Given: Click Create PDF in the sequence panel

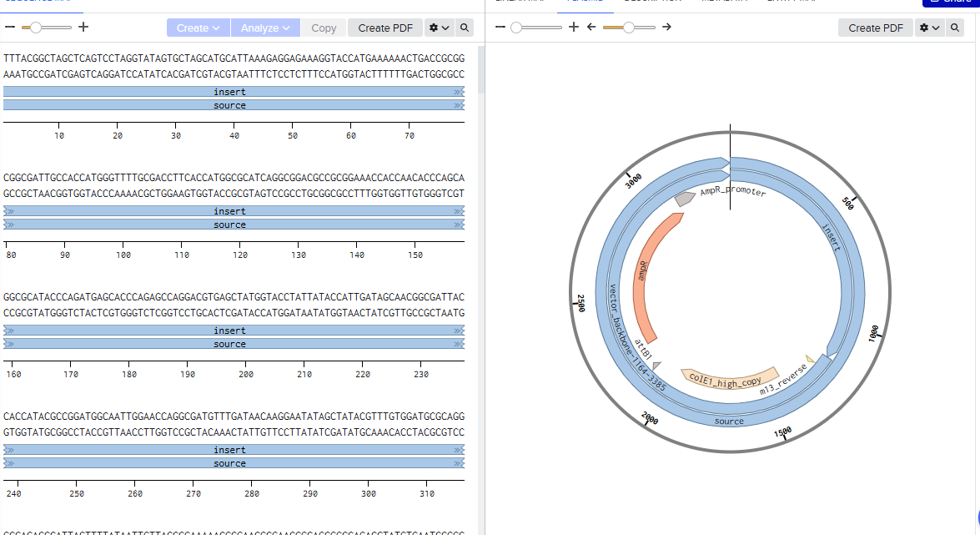Looking at the screenshot, I should click(384, 28).
